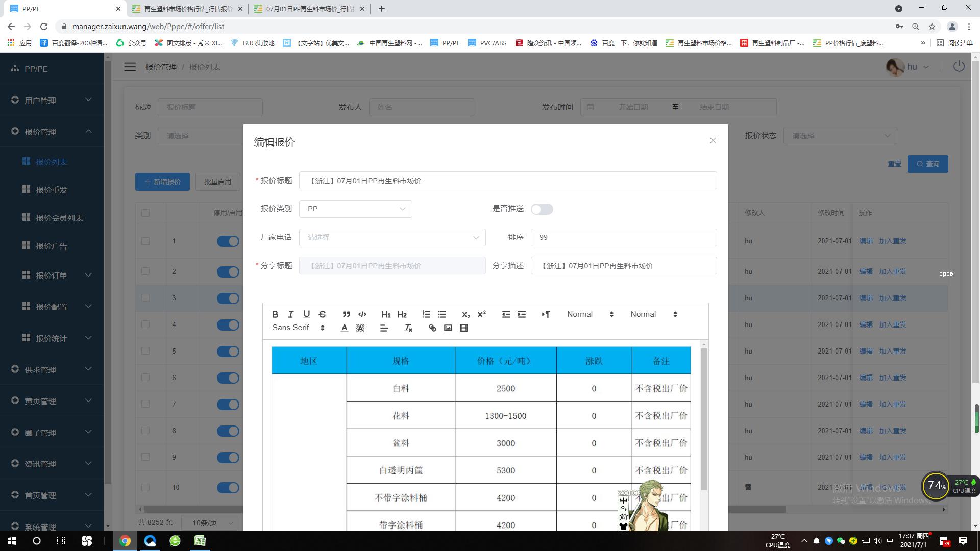Apply italic formatting in editor toolbar

click(290, 314)
